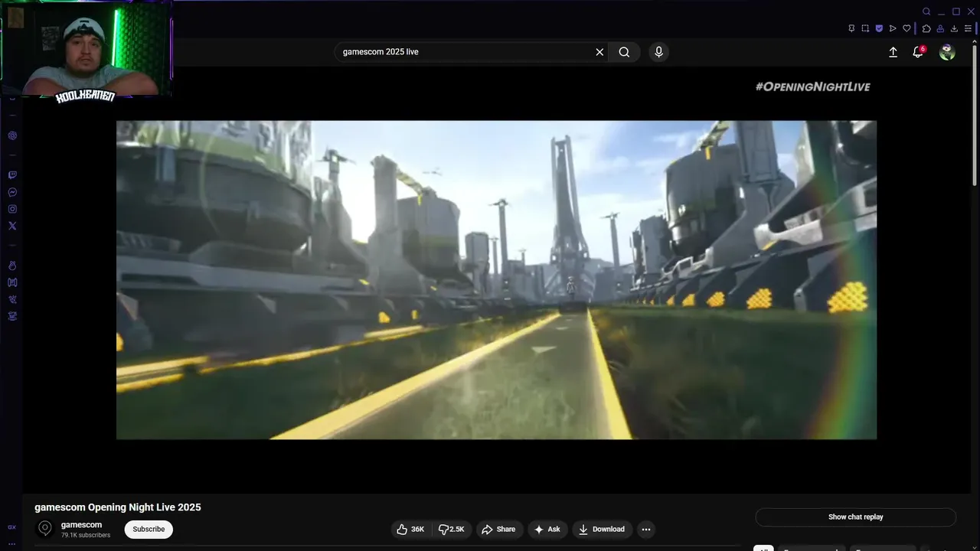Open the upload/create icon in YouTube header
Screen dimensions: 980x551
(x=893, y=52)
